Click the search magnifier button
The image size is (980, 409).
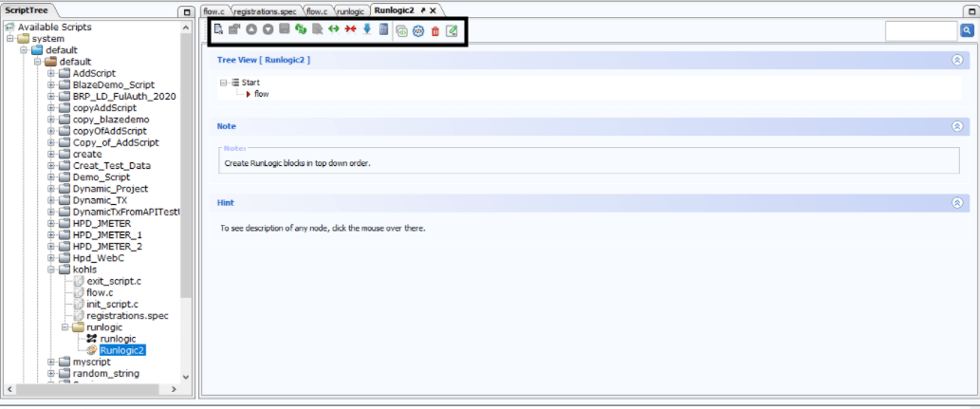(x=967, y=30)
